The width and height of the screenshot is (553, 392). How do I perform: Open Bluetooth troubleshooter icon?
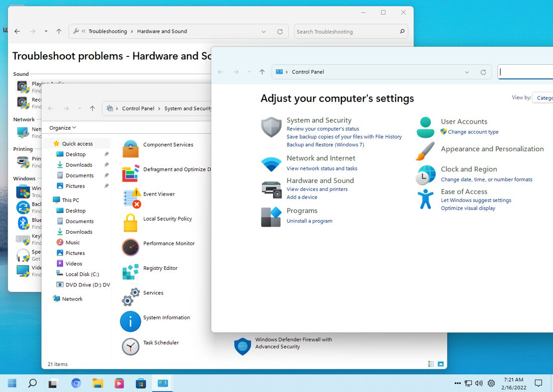click(23, 223)
